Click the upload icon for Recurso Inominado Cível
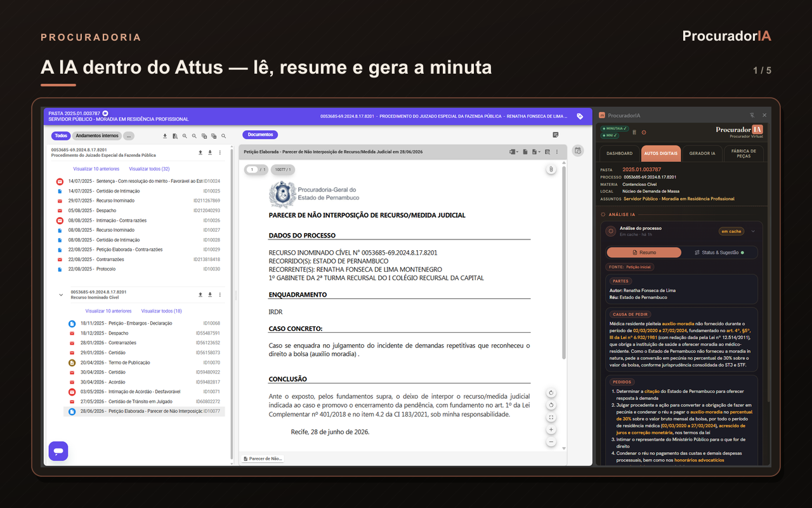The width and height of the screenshot is (812, 508). coord(200,295)
